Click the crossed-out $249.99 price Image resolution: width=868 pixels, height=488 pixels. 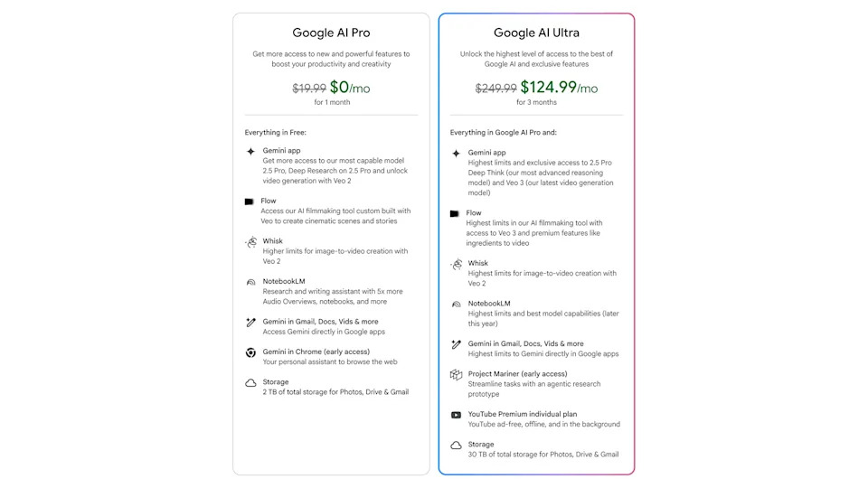[495, 89]
